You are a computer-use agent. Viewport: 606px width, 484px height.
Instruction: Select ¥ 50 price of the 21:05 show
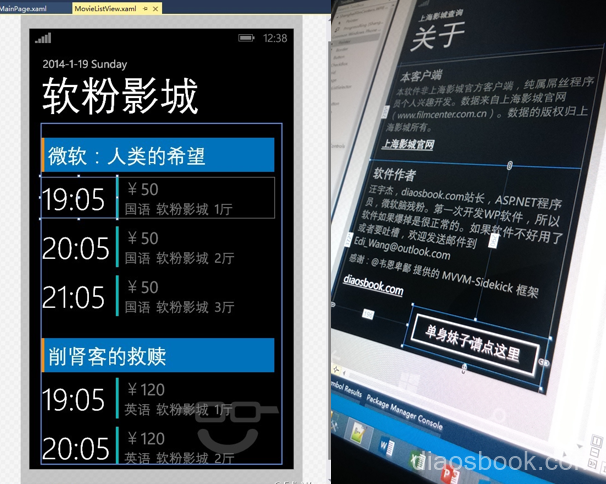pyautogui.click(x=143, y=287)
